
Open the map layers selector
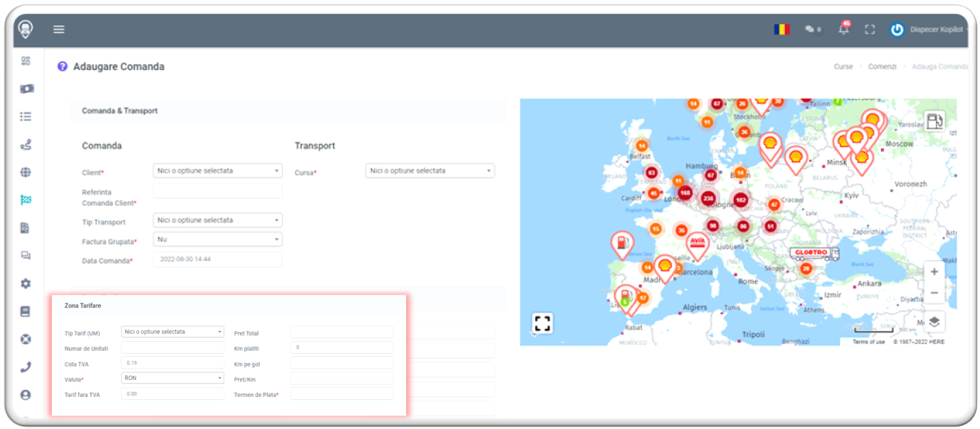[935, 321]
